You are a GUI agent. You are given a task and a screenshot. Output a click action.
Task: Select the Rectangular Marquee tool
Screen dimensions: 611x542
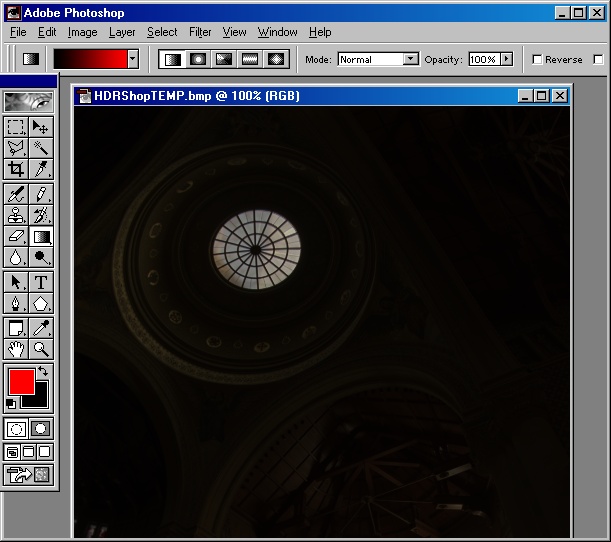point(16,127)
